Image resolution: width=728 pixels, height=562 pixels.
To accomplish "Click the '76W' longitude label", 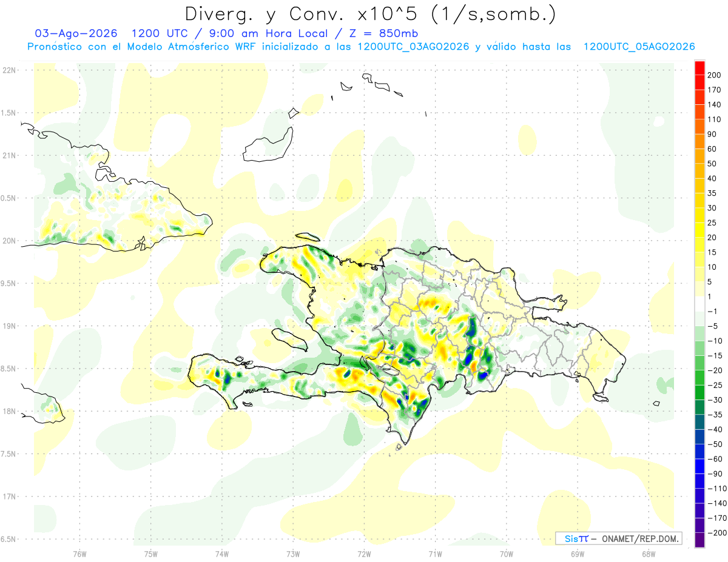I will coord(79,554).
